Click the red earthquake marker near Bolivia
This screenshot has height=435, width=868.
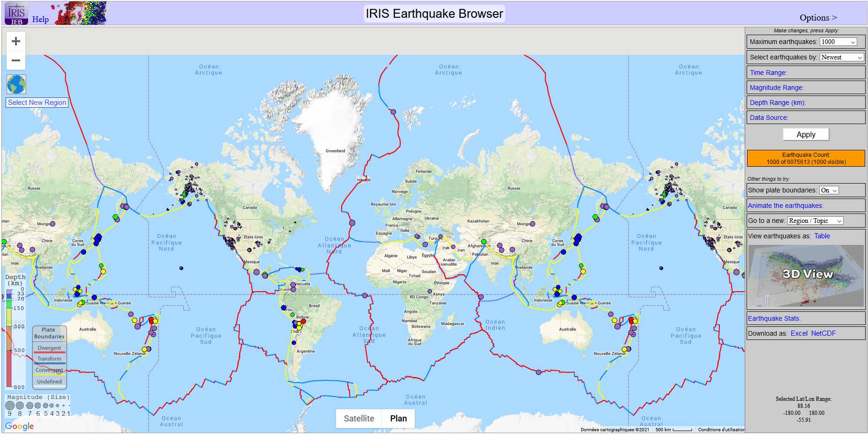point(303,322)
